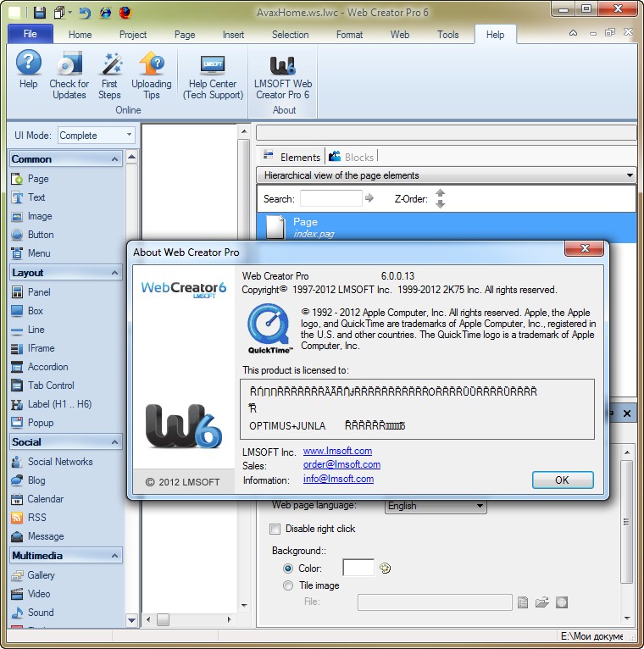Image resolution: width=644 pixels, height=649 pixels.
Task: Click the Undo arrow in the quick access toolbar
Action: pos(85,13)
